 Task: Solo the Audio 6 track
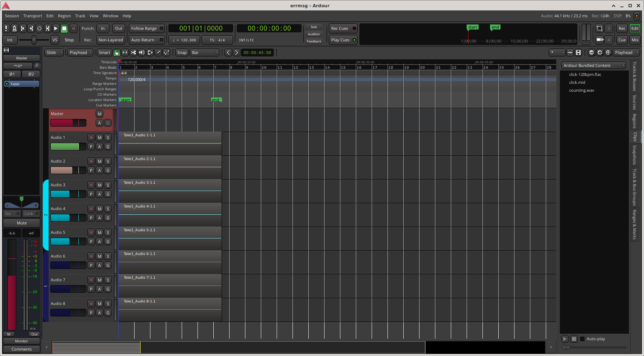[x=108, y=256]
